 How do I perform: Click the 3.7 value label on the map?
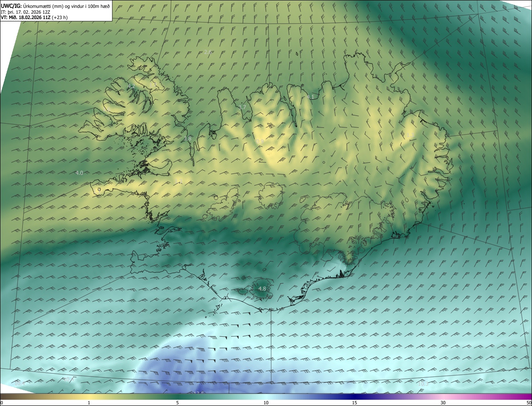click(242, 107)
